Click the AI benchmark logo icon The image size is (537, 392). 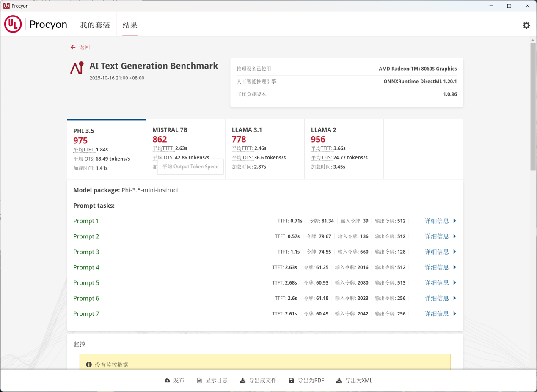77,68
